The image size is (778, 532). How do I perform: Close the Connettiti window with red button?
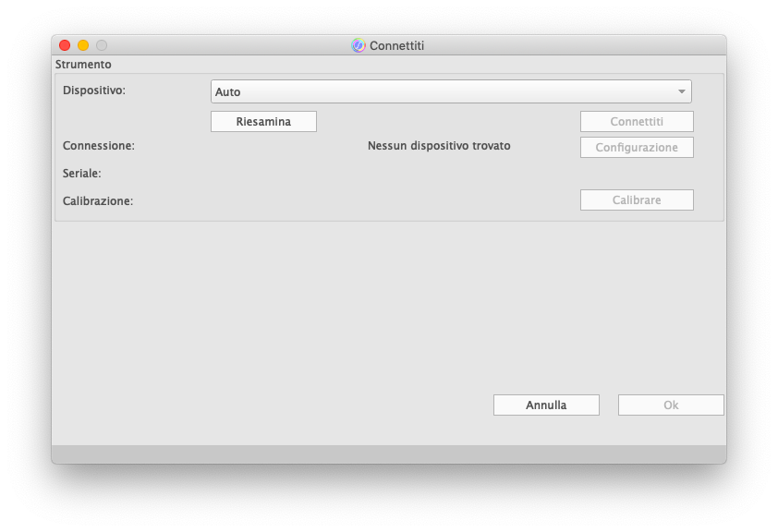point(65,45)
